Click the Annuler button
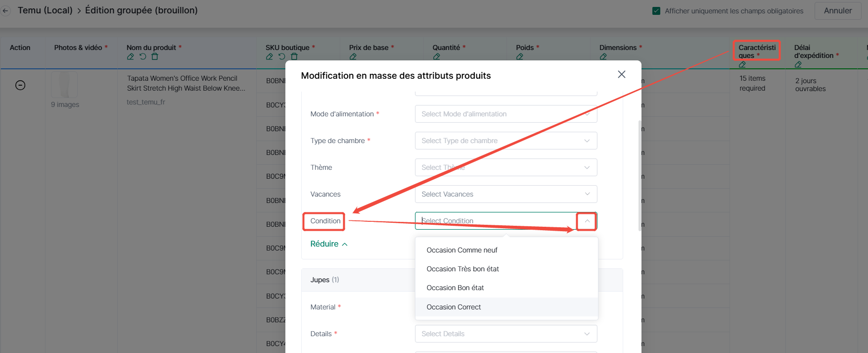 click(x=838, y=10)
